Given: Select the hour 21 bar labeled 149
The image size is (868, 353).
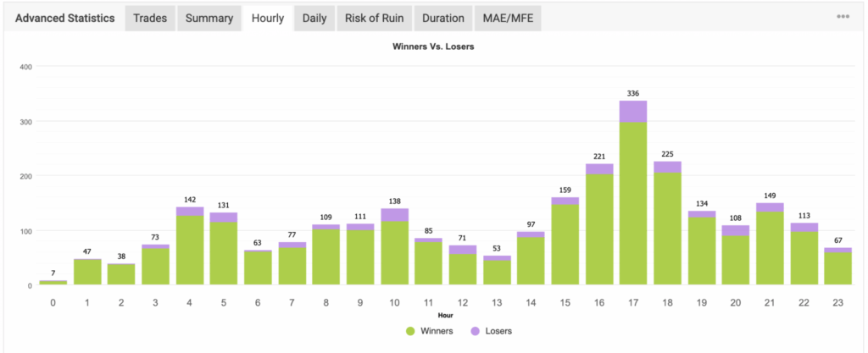Looking at the screenshot, I should pos(770,244).
